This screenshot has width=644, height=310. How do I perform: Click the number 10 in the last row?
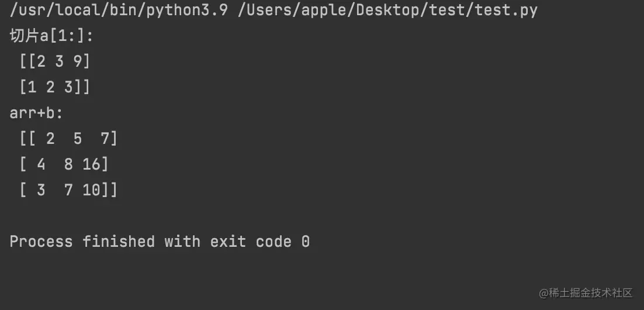pyautogui.click(x=92, y=190)
